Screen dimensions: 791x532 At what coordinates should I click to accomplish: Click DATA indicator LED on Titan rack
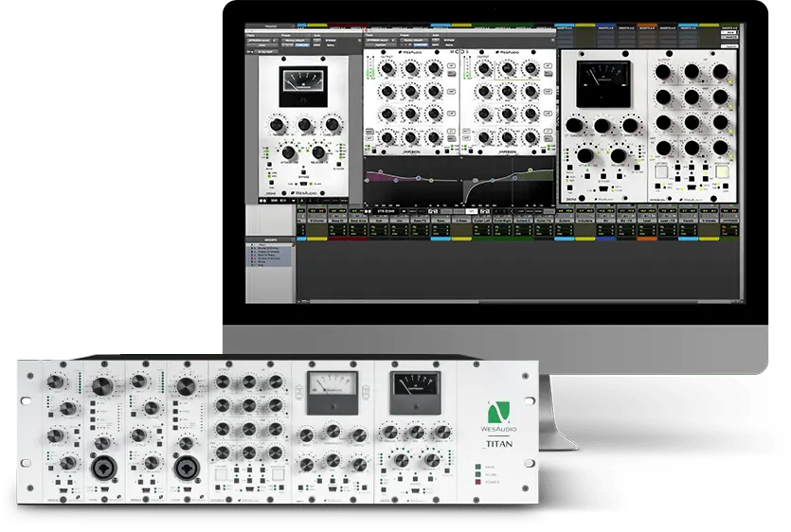[477, 467]
